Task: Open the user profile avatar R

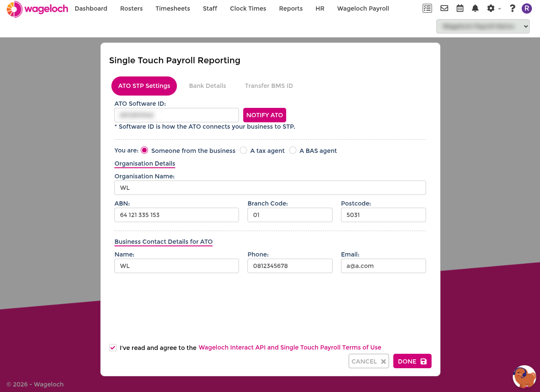Action: [527, 8]
